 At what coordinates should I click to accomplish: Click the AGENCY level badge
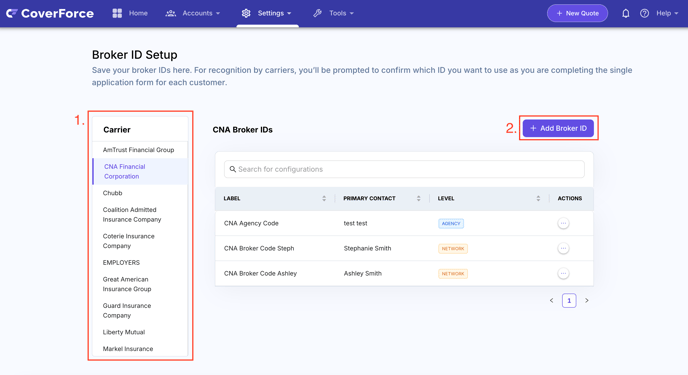(x=451, y=224)
